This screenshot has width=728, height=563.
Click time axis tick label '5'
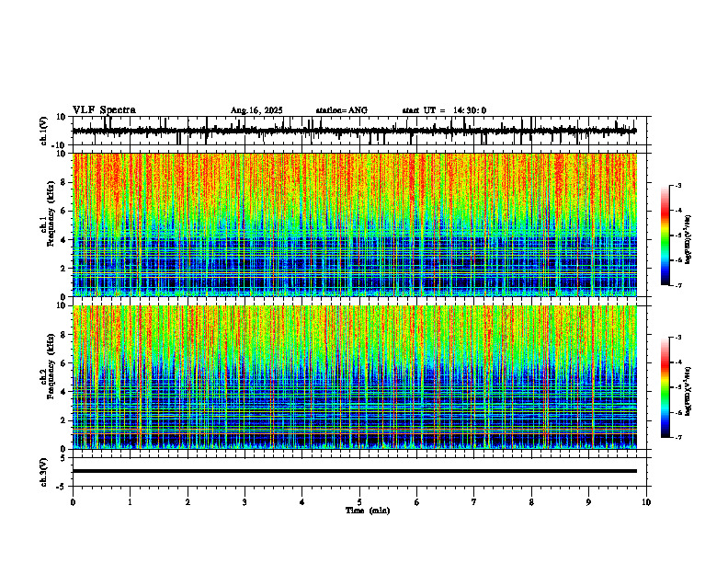(359, 502)
